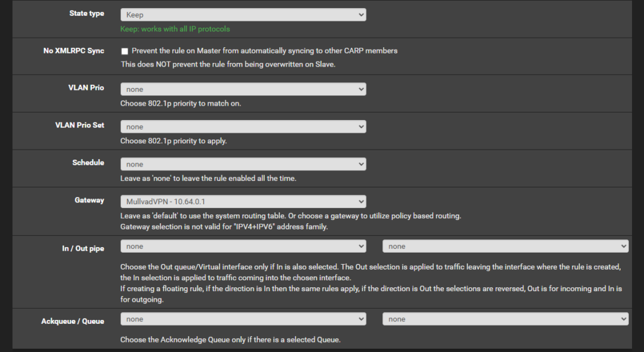Expand the VLAN Prio dropdown
644x352 pixels.
click(243, 89)
